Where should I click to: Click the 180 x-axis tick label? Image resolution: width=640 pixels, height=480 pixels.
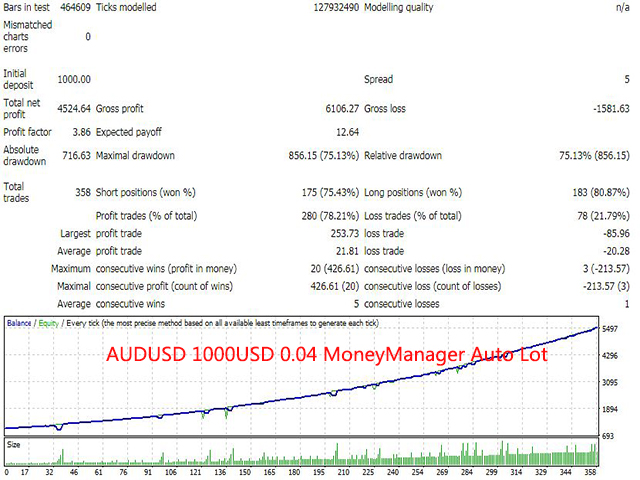pos(294,472)
